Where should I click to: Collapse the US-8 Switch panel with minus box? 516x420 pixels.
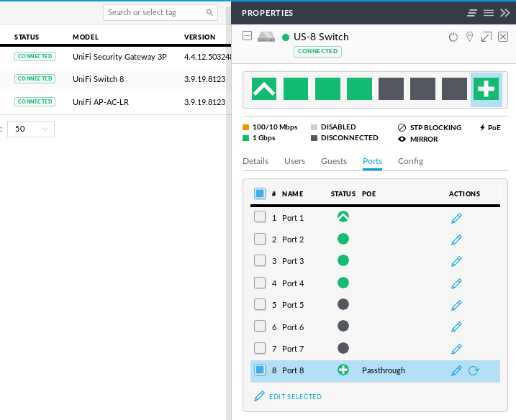[x=248, y=37]
